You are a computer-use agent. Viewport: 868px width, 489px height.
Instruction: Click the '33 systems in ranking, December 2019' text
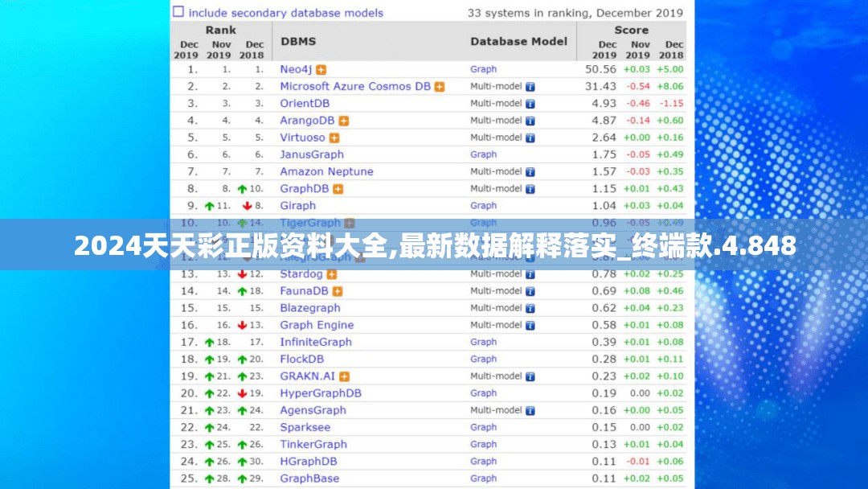[575, 13]
